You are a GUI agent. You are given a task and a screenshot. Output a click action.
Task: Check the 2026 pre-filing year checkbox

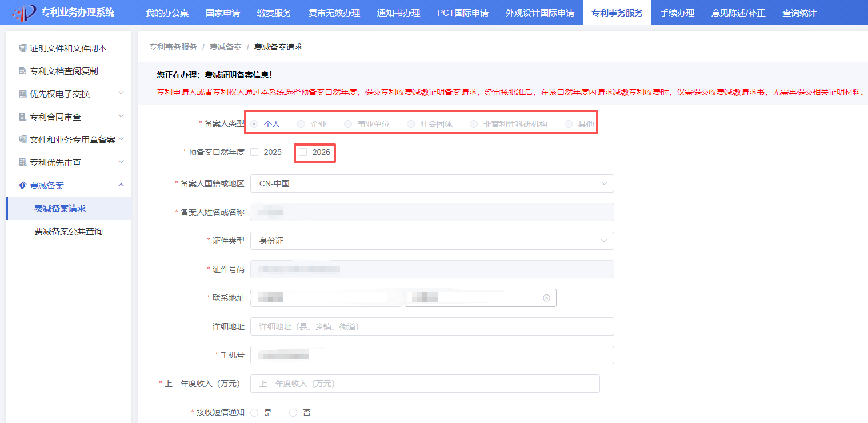tap(303, 152)
